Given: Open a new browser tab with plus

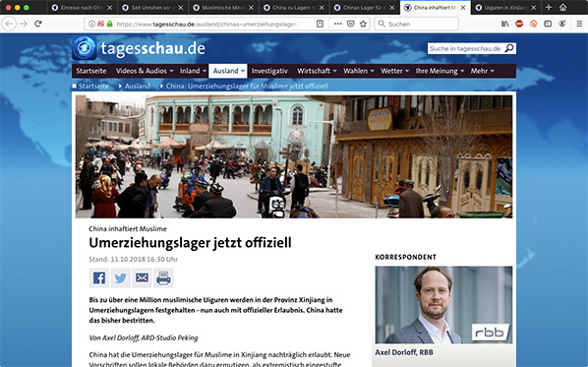Looking at the screenshot, I should (549, 7).
